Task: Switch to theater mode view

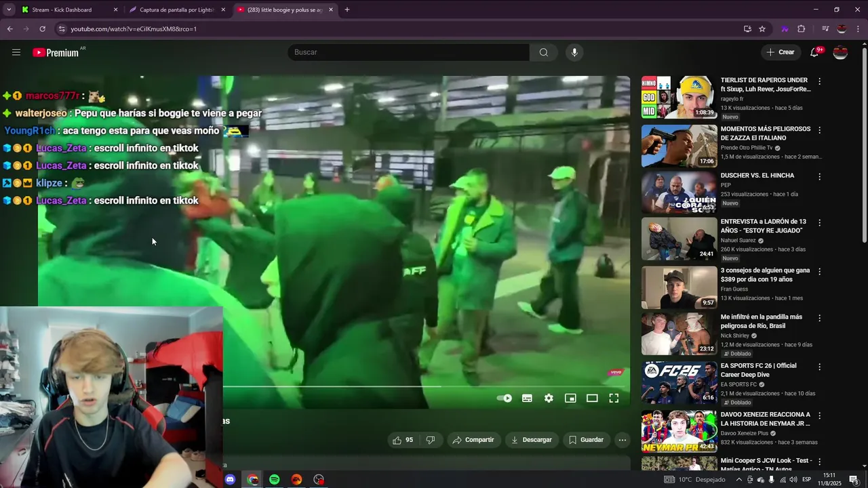Action: [x=592, y=399]
